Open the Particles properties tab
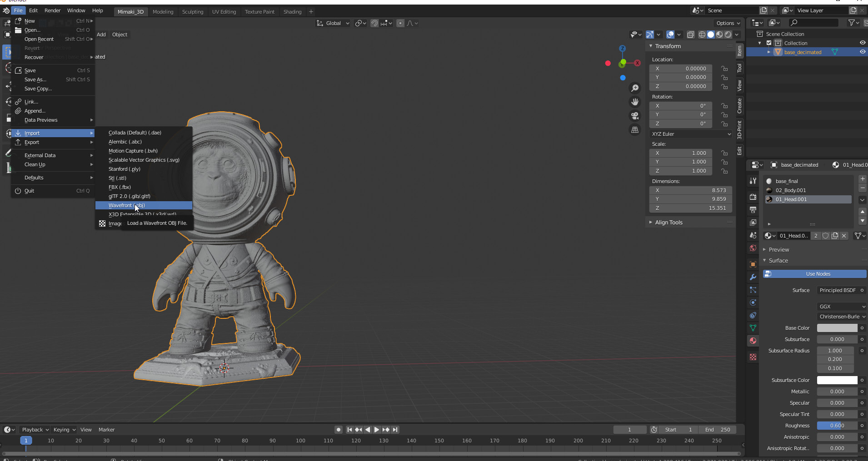Image resolution: width=868 pixels, height=461 pixels. (x=753, y=290)
